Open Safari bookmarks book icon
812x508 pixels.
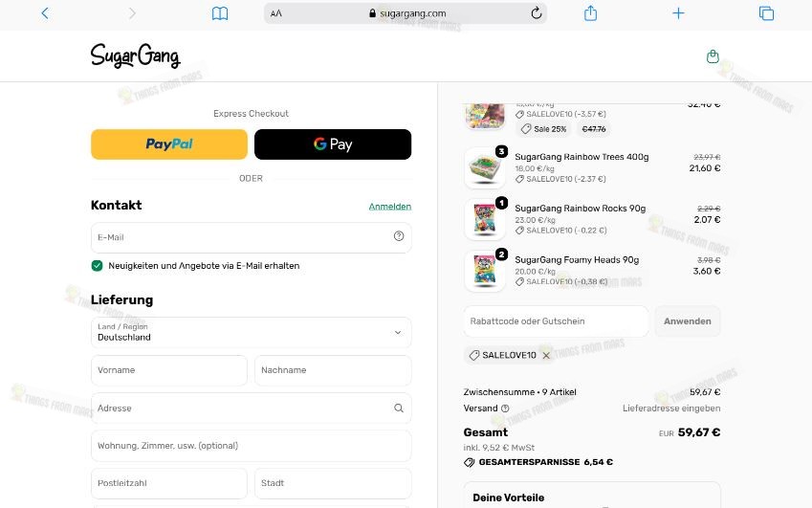[220, 13]
